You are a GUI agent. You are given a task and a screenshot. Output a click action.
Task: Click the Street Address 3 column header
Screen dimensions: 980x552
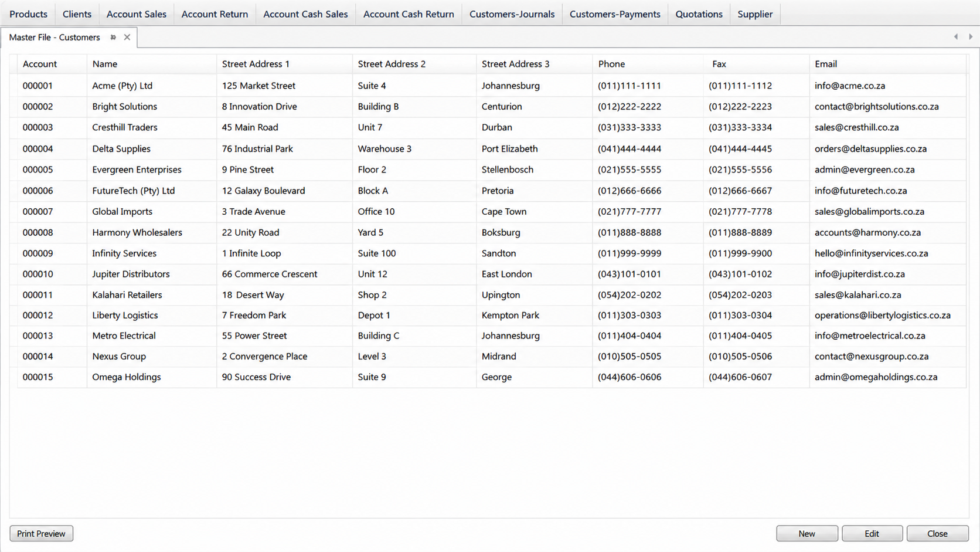(x=534, y=64)
